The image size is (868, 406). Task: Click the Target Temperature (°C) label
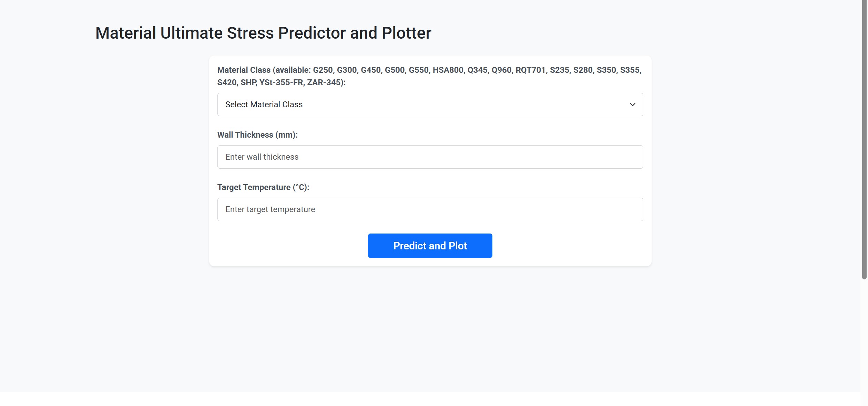263,187
